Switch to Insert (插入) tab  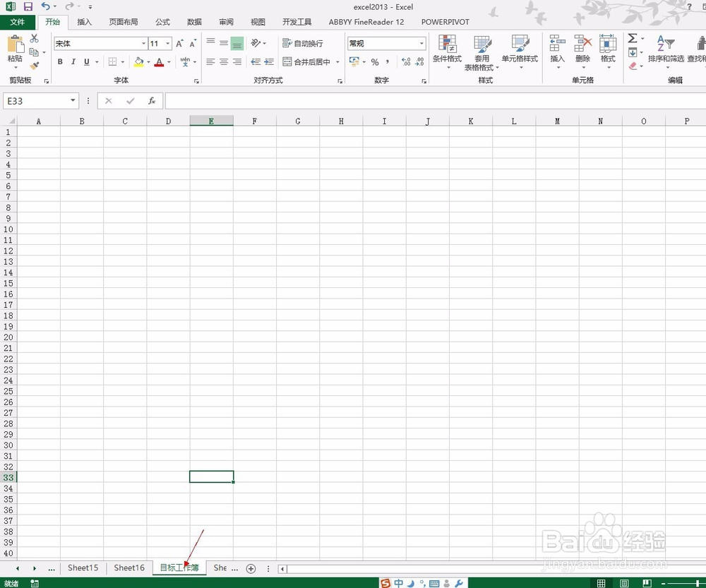[84, 22]
